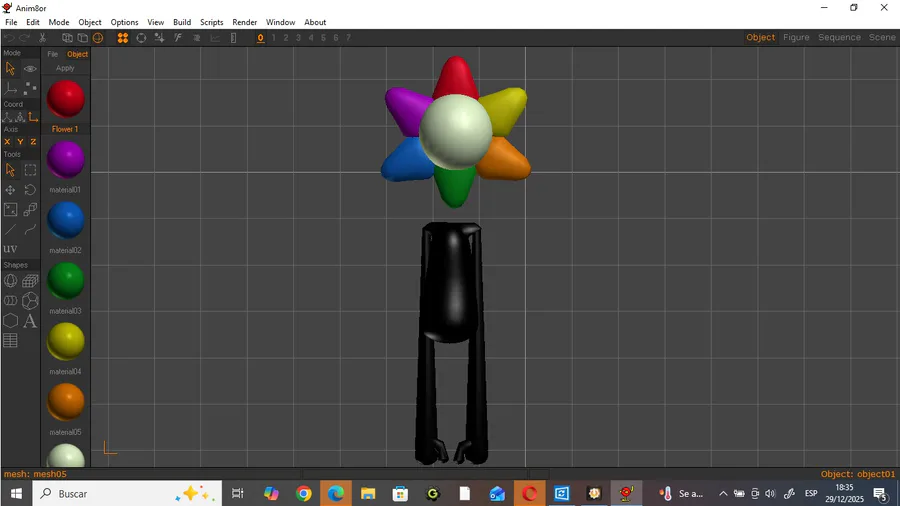This screenshot has width=900, height=506.
Task: Select the wireframe view icon
Action: tap(67, 38)
